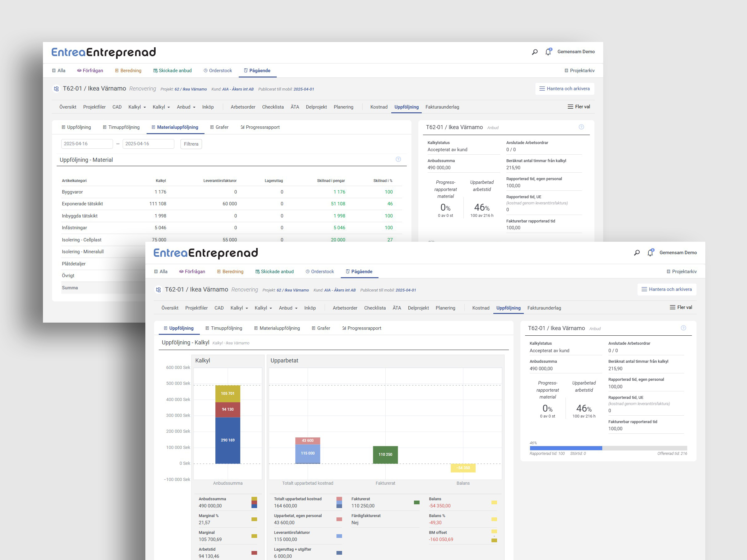Viewport: 747px width, 560px height.
Task: Open the notifications bell in the front window
Action: click(x=650, y=253)
